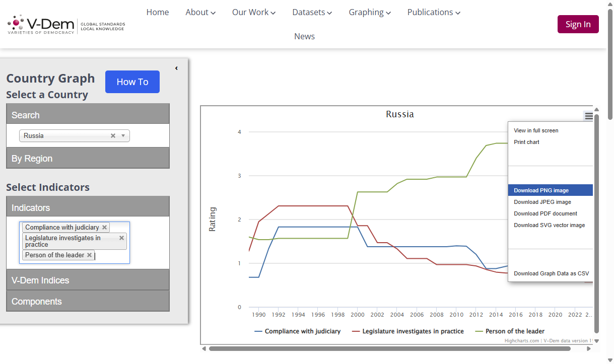
Task: Open the How To guide
Action: pyautogui.click(x=132, y=82)
